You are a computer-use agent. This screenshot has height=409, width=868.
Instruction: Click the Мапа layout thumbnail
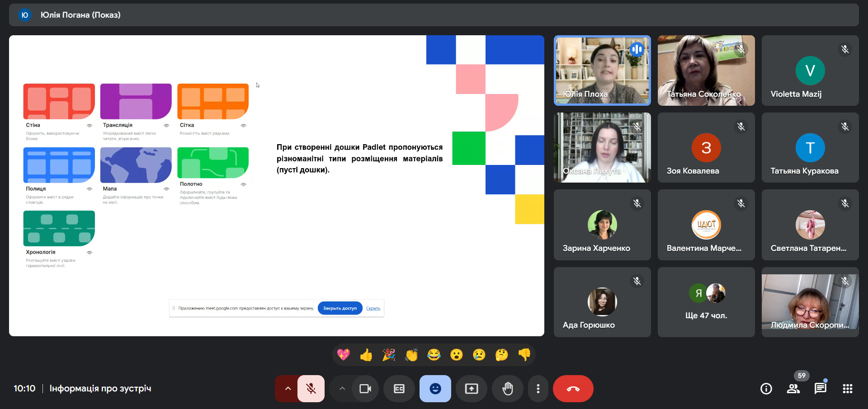[136, 165]
